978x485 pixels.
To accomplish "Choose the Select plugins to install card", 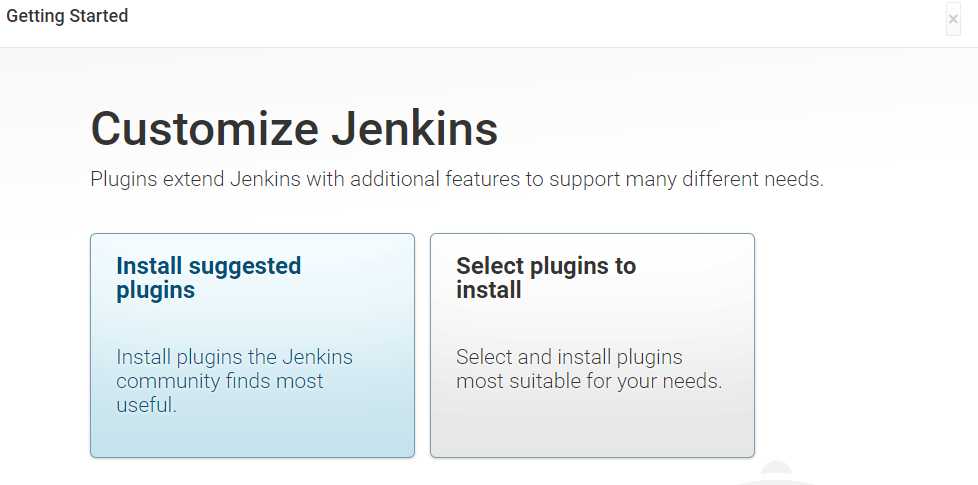I will (x=593, y=345).
